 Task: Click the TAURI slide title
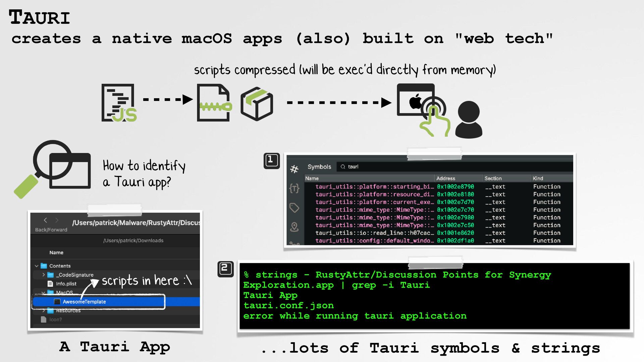point(40,17)
